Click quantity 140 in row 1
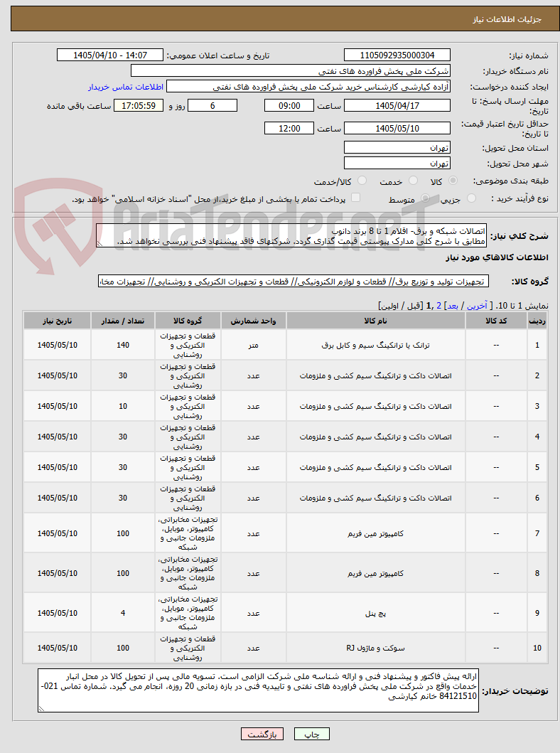 pyautogui.click(x=123, y=346)
